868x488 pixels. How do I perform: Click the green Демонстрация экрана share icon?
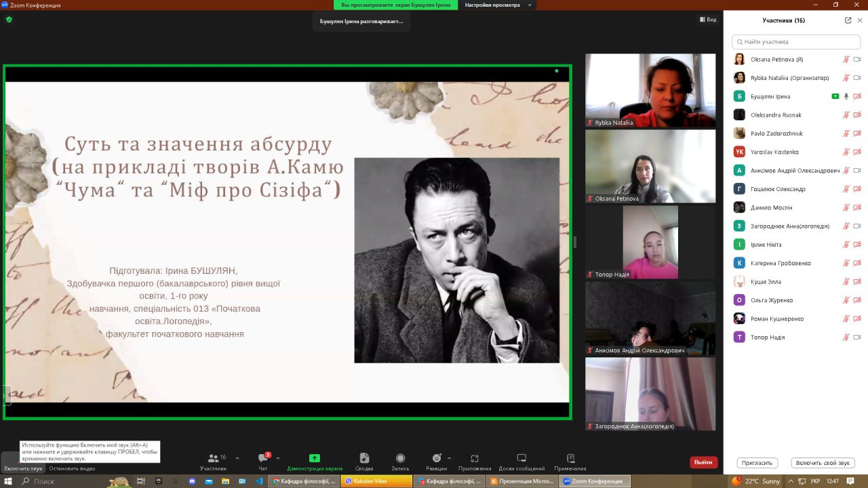coord(314,459)
